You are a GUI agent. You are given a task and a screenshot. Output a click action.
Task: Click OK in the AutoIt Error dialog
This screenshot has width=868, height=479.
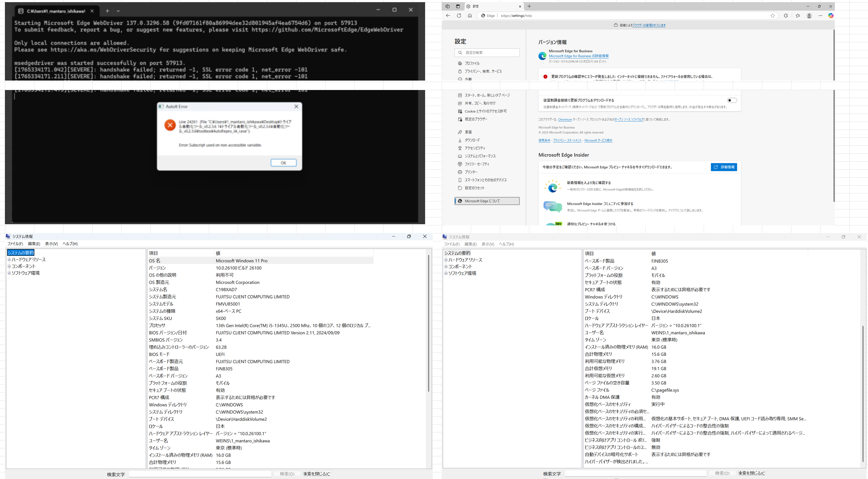pos(284,163)
